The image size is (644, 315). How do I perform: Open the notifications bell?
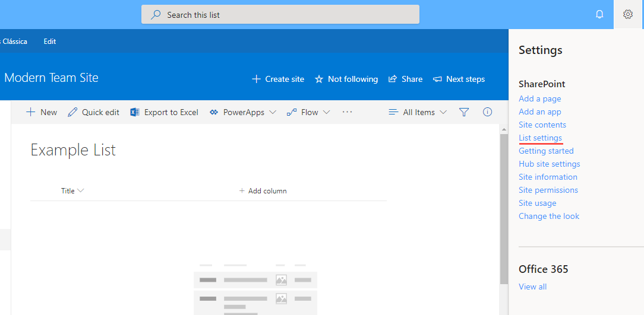[599, 14]
